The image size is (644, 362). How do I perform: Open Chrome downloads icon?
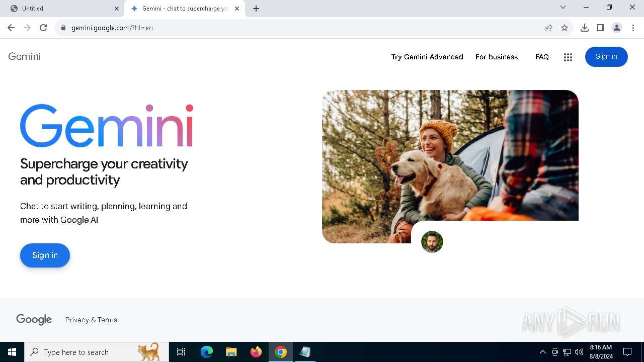585,28
